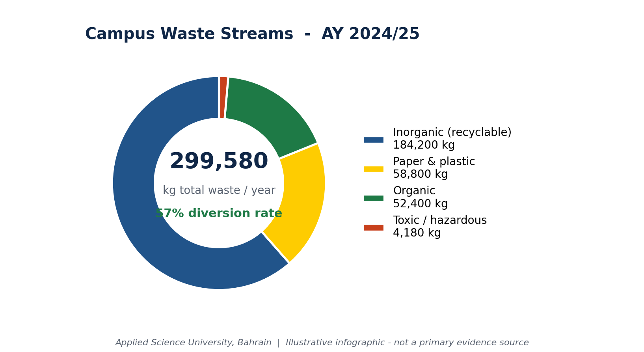Click the 'Toxic / hazardous' legend label
This screenshot has height=352, width=644.
coord(440,220)
